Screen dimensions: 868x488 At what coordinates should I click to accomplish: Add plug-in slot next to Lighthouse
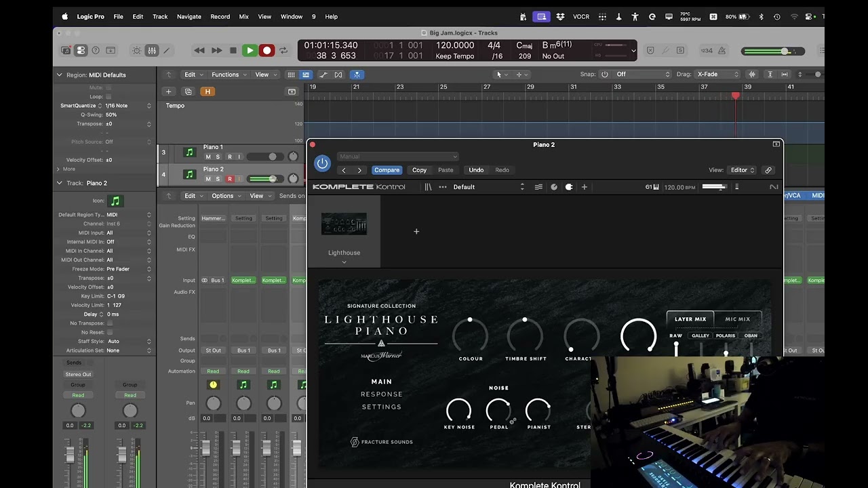point(416,232)
